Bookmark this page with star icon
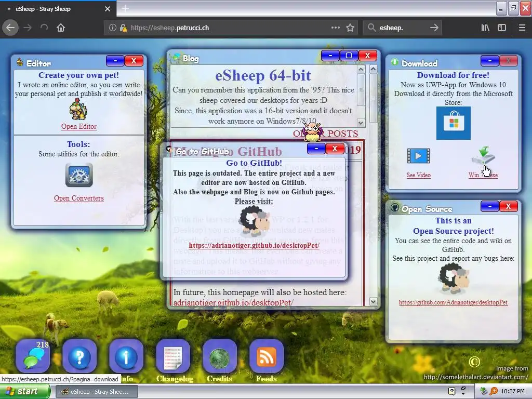Viewport: 532px width, 399px height. point(350,28)
